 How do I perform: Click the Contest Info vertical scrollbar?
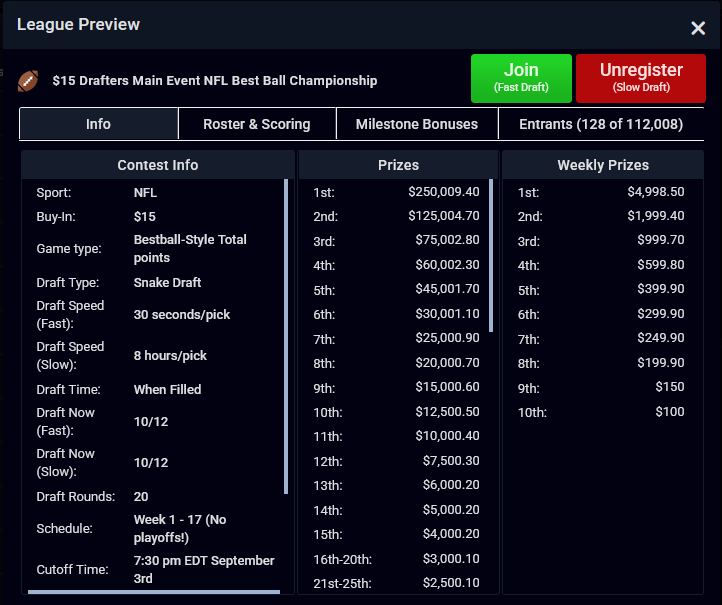click(286, 336)
